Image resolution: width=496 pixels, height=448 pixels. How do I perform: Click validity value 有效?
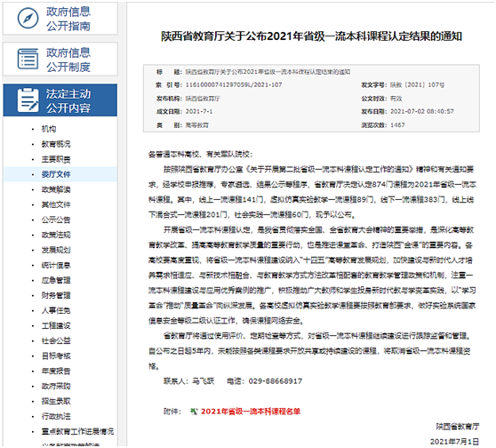coord(396,99)
